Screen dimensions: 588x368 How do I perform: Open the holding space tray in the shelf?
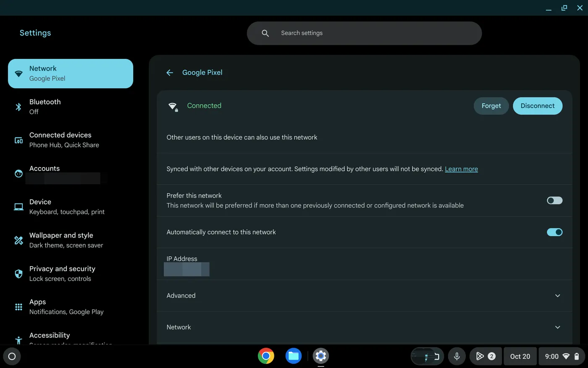coord(427,356)
